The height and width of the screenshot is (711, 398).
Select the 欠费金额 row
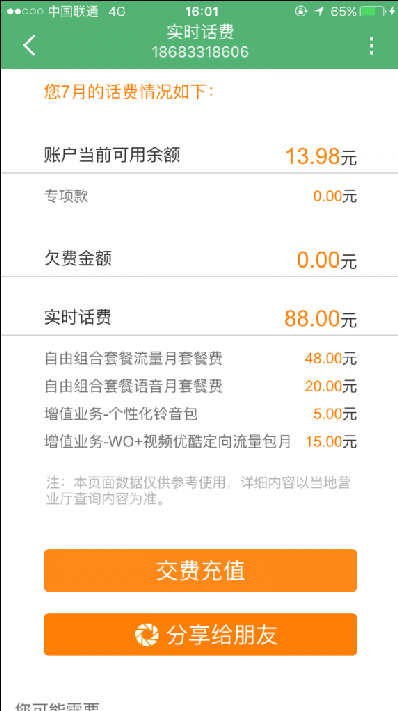pyautogui.click(x=199, y=259)
